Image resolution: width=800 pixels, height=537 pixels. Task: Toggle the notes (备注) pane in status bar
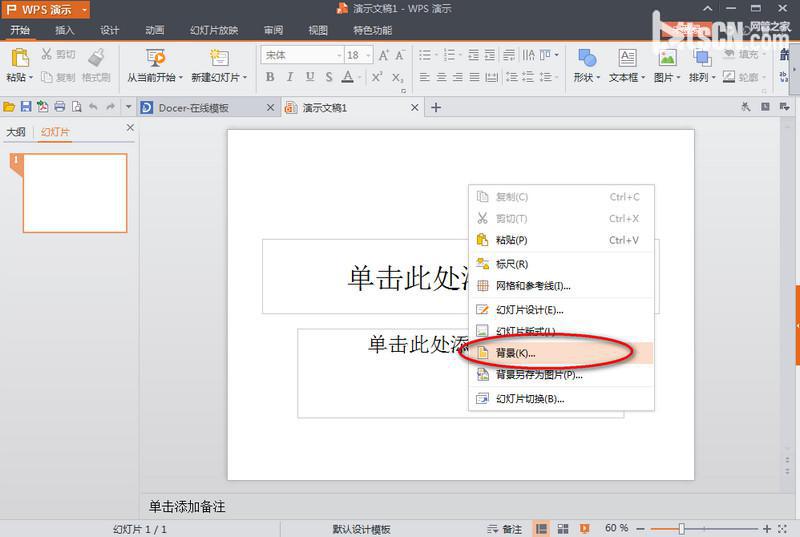[505, 528]
